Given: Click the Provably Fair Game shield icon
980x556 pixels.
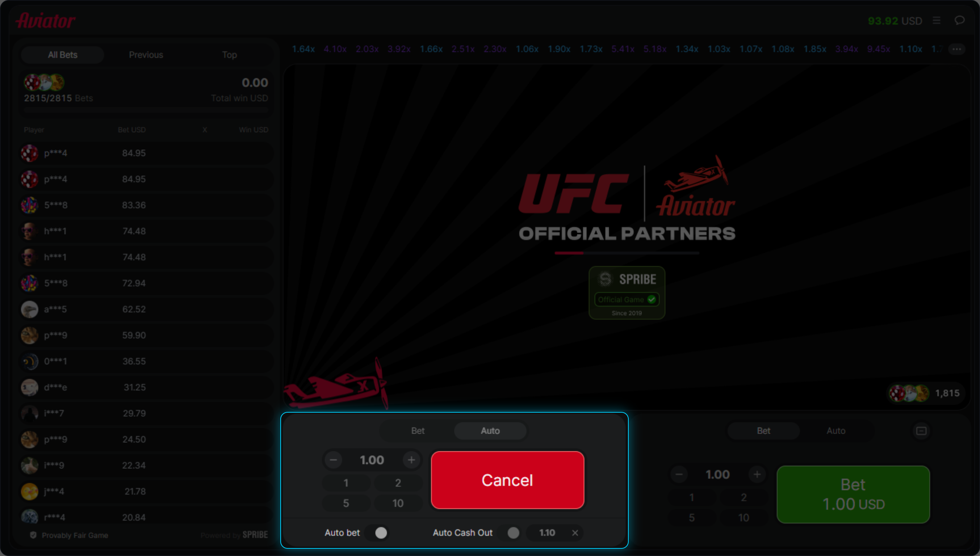Looking at the screenshot, I should pos(33,535).
